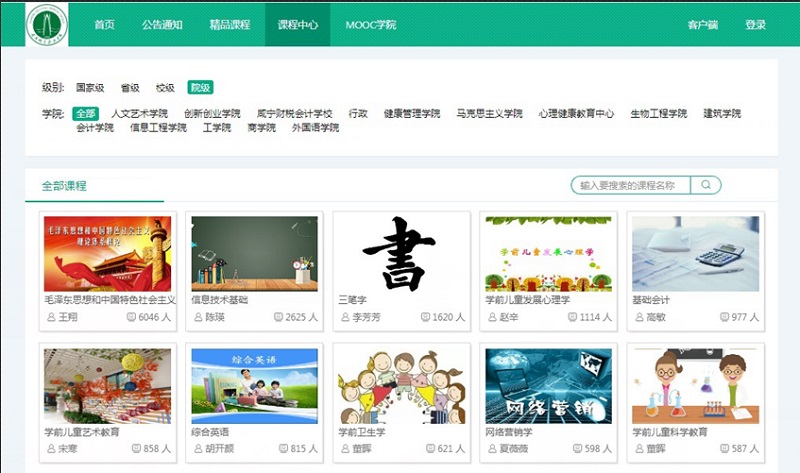Screen dimensions: 800x473
Task: Select the 省级 level filter
Action: click(131, 88)
